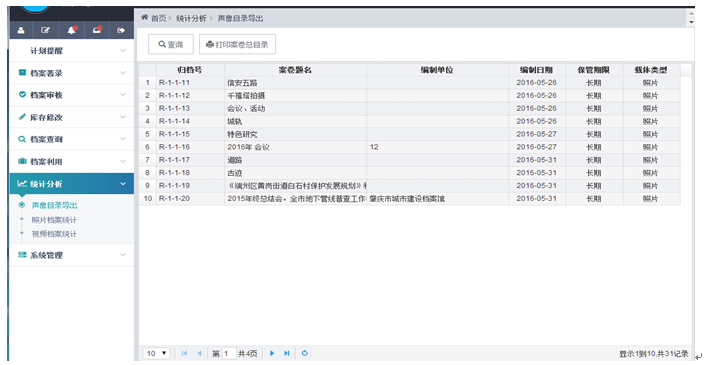
Task: Go to first page in pager
Action: click(x=184, y=353)
